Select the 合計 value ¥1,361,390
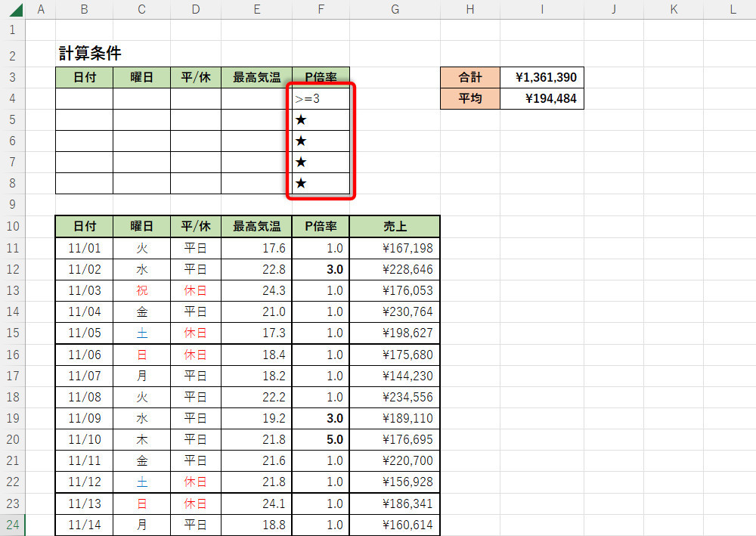 pos(541,77)
